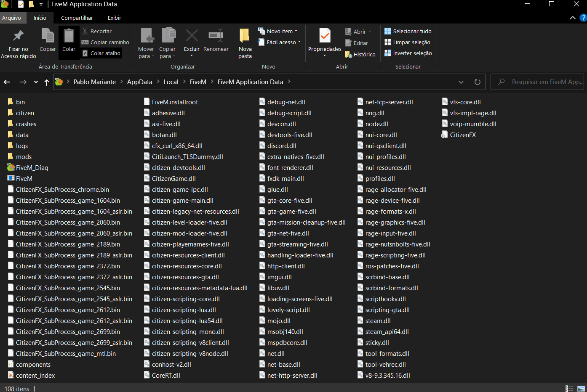Select the logs folder
The image size is (587, 392).
point(18,146)
